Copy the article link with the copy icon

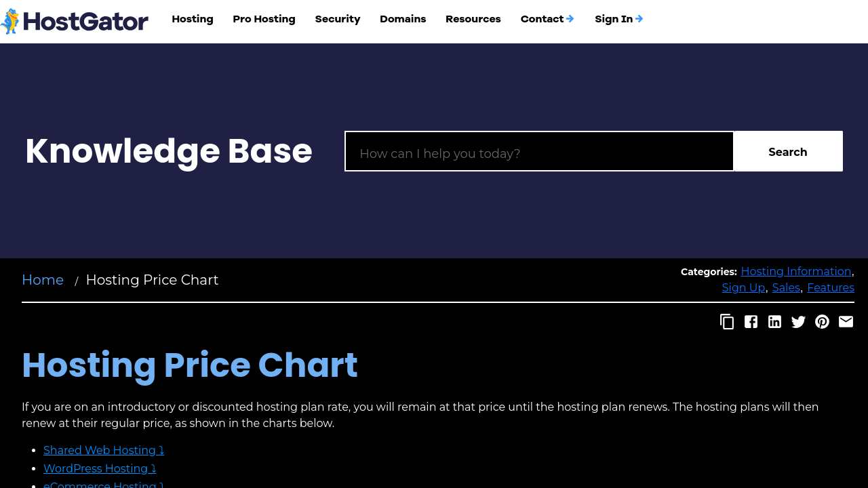pyautogui.click(x=727, y=322)
